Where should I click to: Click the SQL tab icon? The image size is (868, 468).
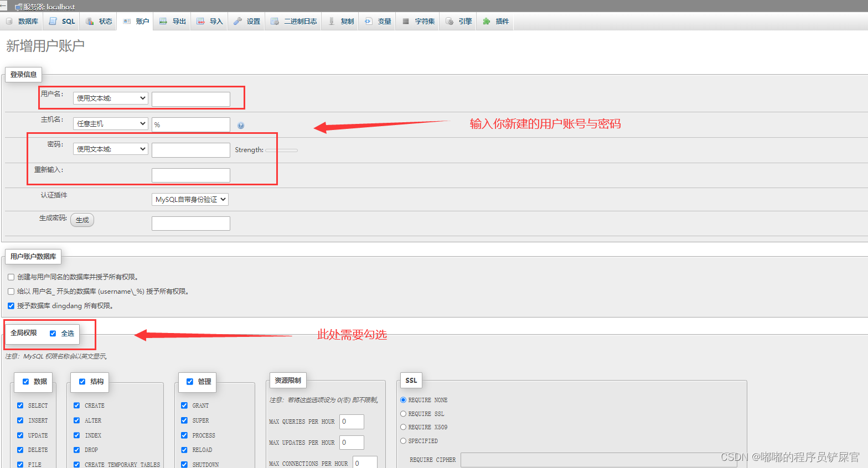pyautogui.click(x=53, y=21)
